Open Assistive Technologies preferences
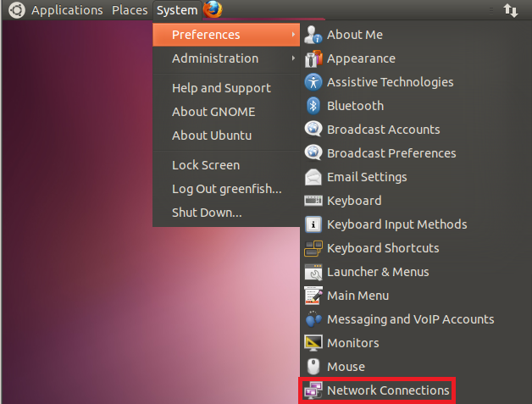The width and height of the screenshot is (532, 404). pyautogui.click(x=416, y=82)
